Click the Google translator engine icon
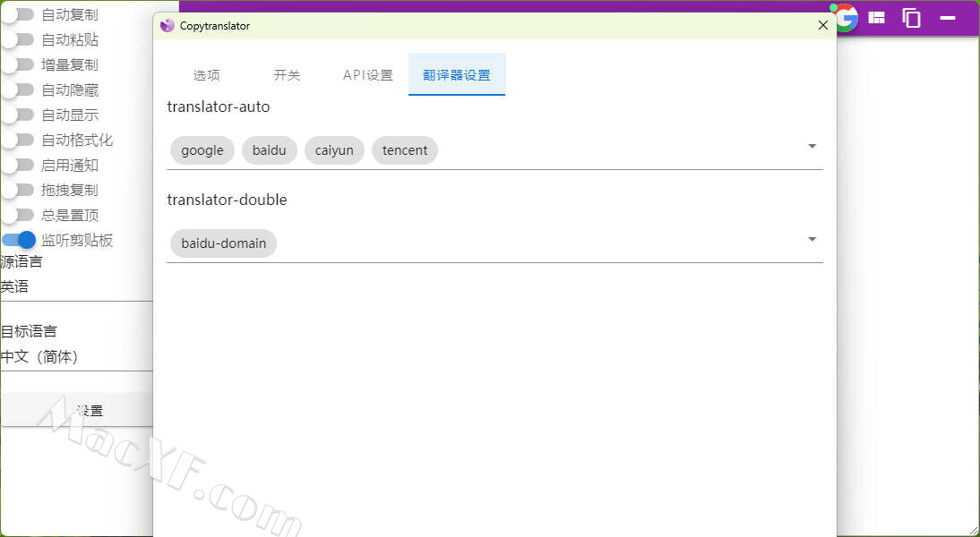Screen dimensions: 980x537 (x=845, y=18)
